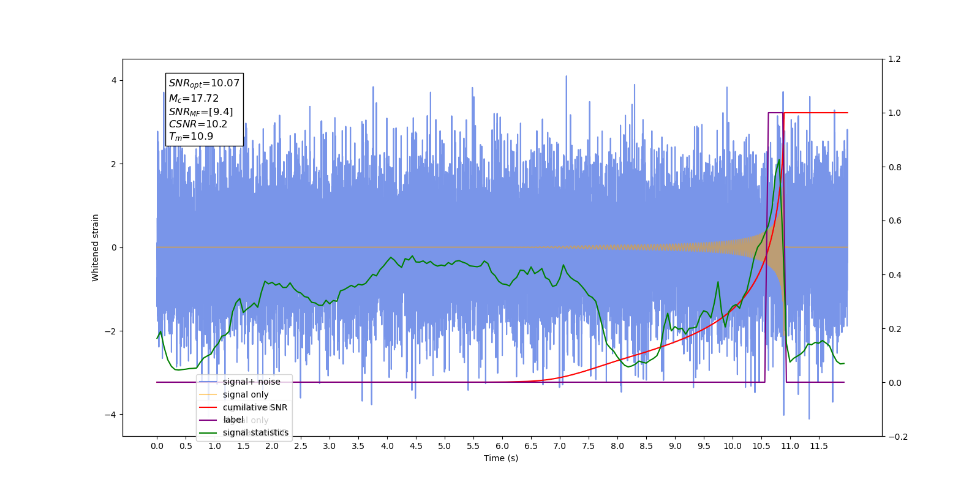Image resolution: width=980 pixels, height=490 pixels.
Task: Click the 6.5 time axis tick
Action: (x=531, y=446)
